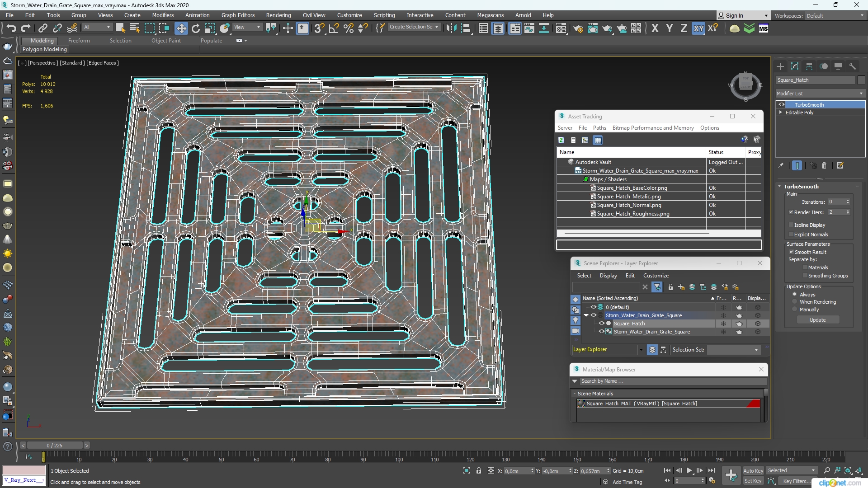Open the Hierarchy command panel tab
This screenshot has width=868, height=488.
click(x=809, y=66)
